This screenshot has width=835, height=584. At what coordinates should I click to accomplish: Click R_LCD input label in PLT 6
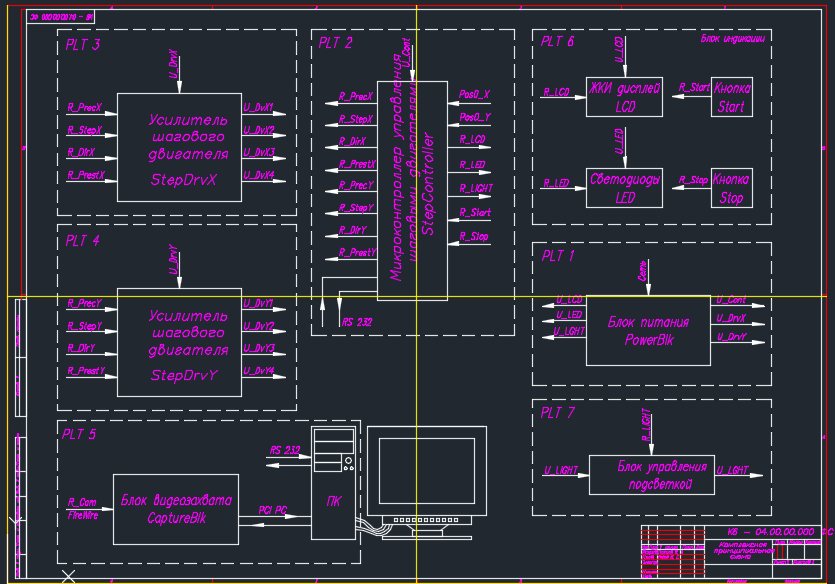pyautogui.click(x=556, y=92)
